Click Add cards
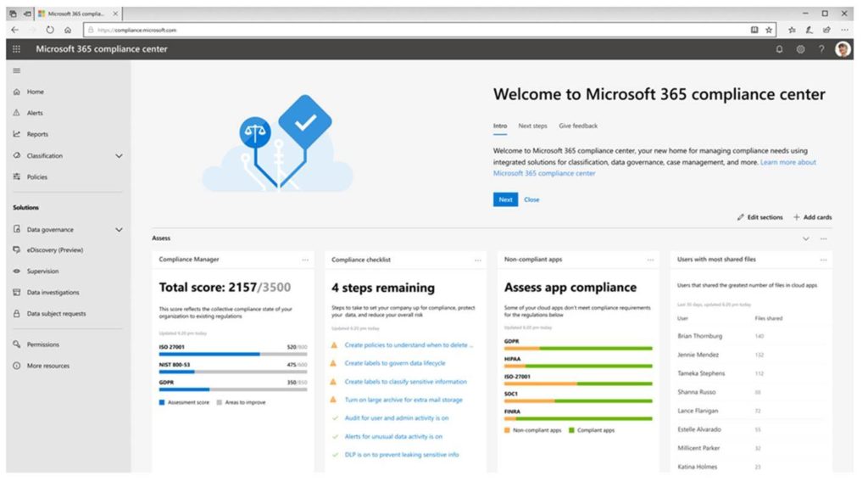 click(813, 218)
